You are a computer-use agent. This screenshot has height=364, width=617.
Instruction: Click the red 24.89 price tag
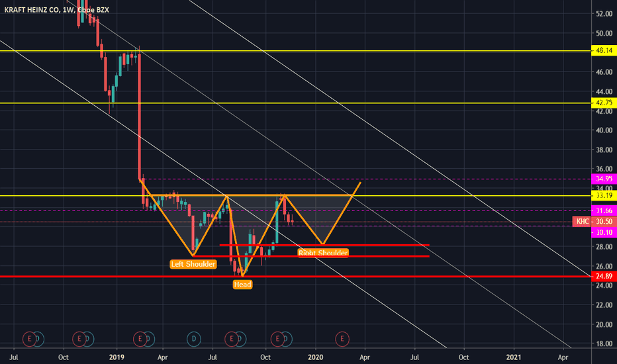pos(604,276)
